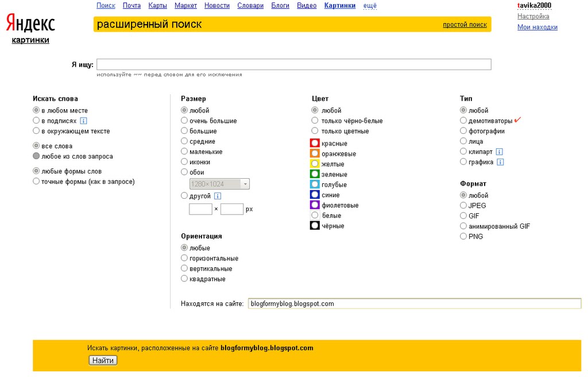This screenshot has width=588, height=377.
Task: Choose 'горизонтальные' orientation
Action: tap(184, 258)
